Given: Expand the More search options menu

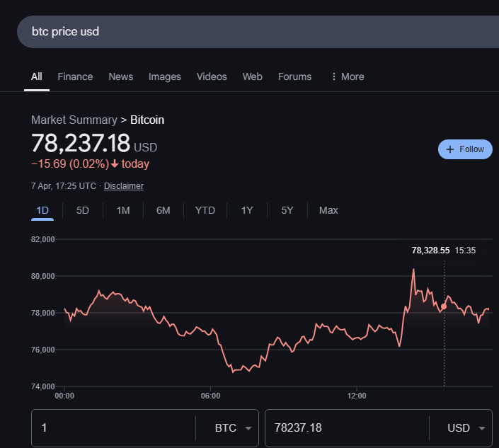Looking at the screenshot, I should click(348, 76).
